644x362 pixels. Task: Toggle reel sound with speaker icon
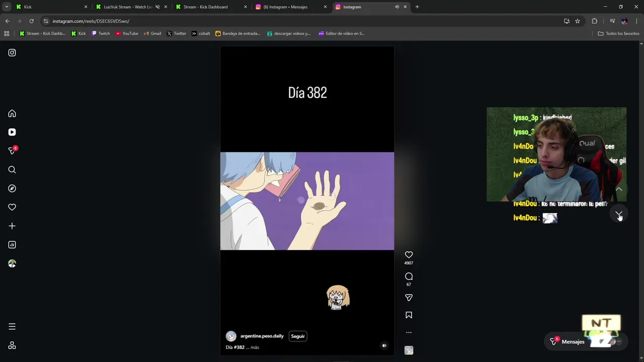384,345
